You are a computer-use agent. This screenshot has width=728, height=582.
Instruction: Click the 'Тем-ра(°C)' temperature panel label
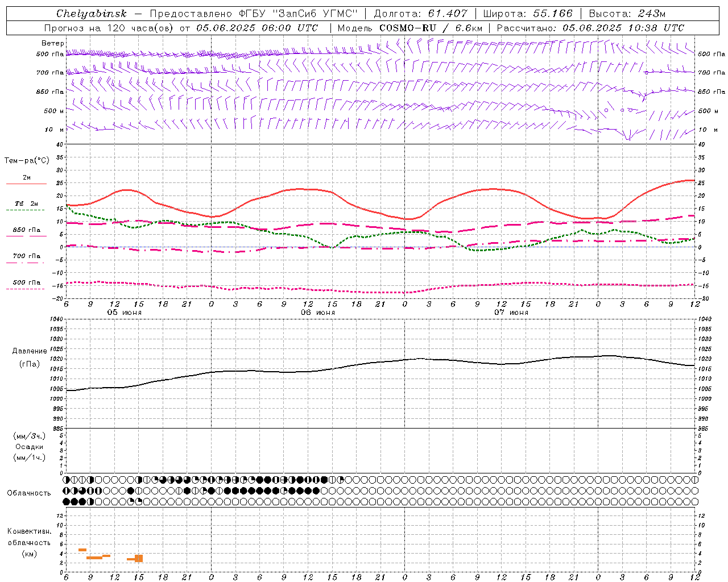[27, 161]
